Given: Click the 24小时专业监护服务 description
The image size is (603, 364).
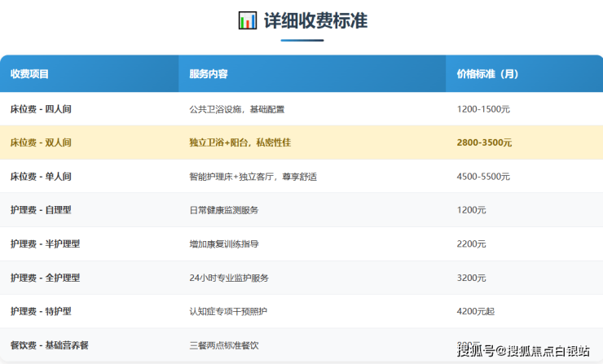Looking at the screenshot, I should 228,278.
